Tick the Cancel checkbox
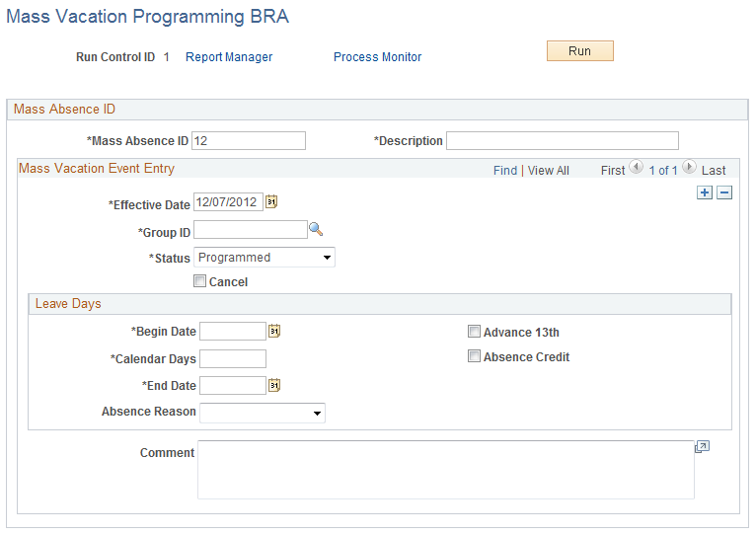This screenshot has width=756, height=535. coord(199,280)
